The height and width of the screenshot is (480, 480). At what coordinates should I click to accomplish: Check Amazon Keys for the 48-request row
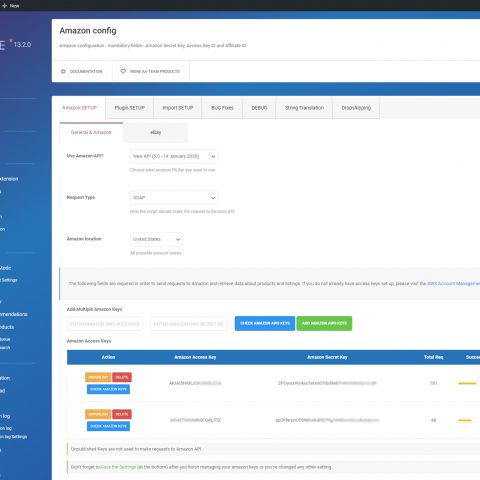pyautogui.click(x=108, y=426)
